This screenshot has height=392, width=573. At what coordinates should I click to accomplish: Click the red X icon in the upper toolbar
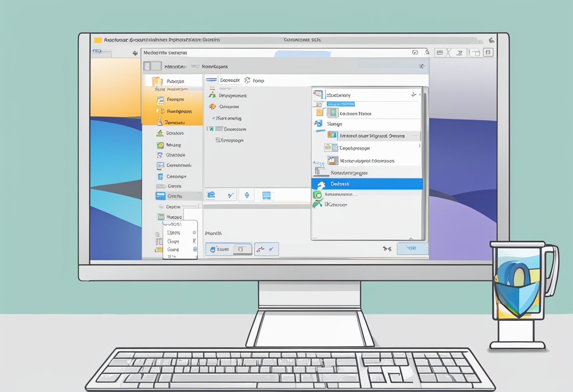point(449,52)
